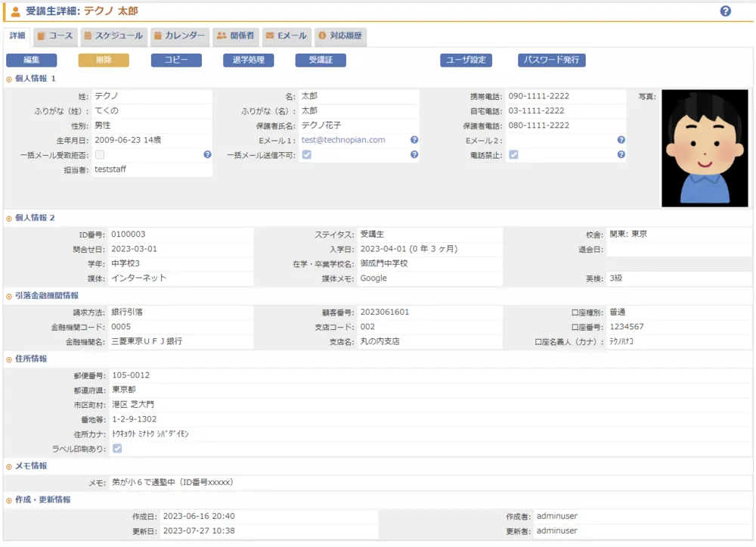Click the 退学処理 button
Screen dimensions: 756x547
click(x=248, y=60)
